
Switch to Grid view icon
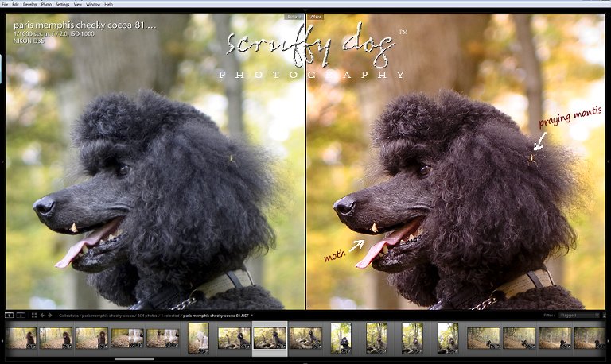click(x=33, y=316)
